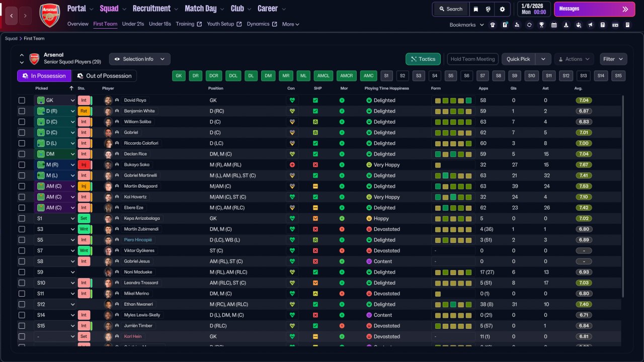
Task: Click Hold Team Meeting button
Action: tap(473, 59)
